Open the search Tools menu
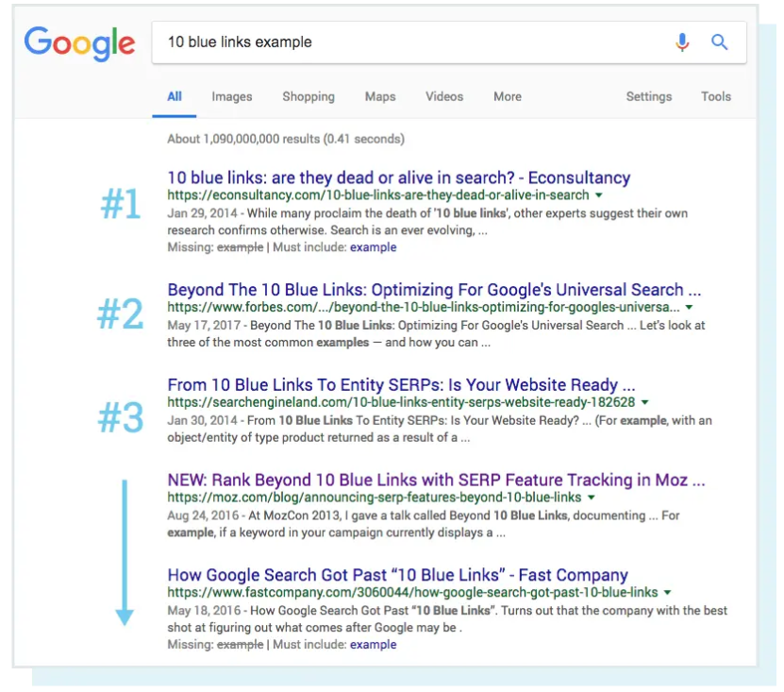This screenshot has width=784, height=692. point(716,96)
